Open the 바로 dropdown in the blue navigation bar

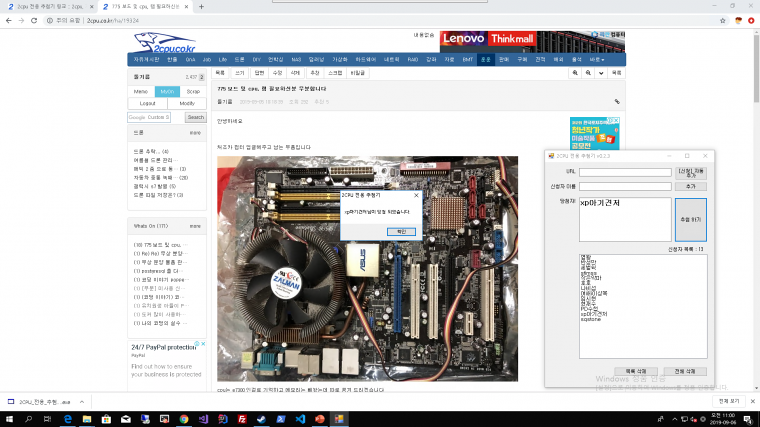pyautogui.click(x=597, y=60)
